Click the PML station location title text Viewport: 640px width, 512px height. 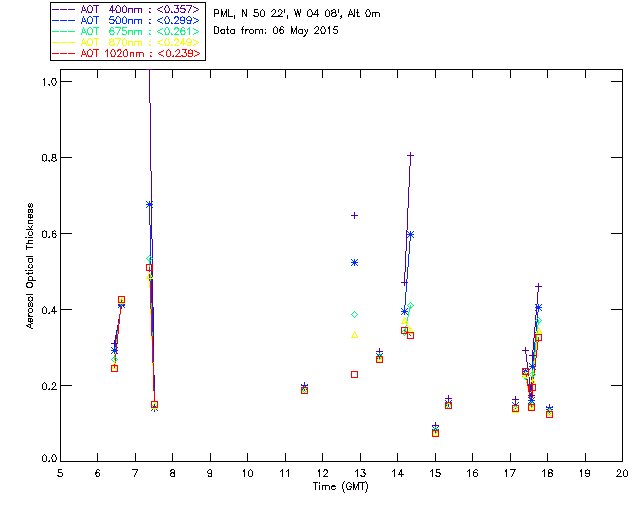(x=296, y=14)
